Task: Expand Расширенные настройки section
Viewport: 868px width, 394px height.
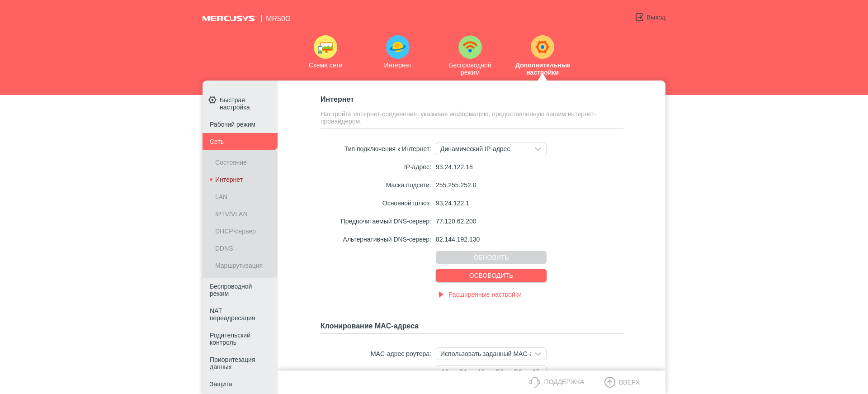Action: tap(485, 294)
